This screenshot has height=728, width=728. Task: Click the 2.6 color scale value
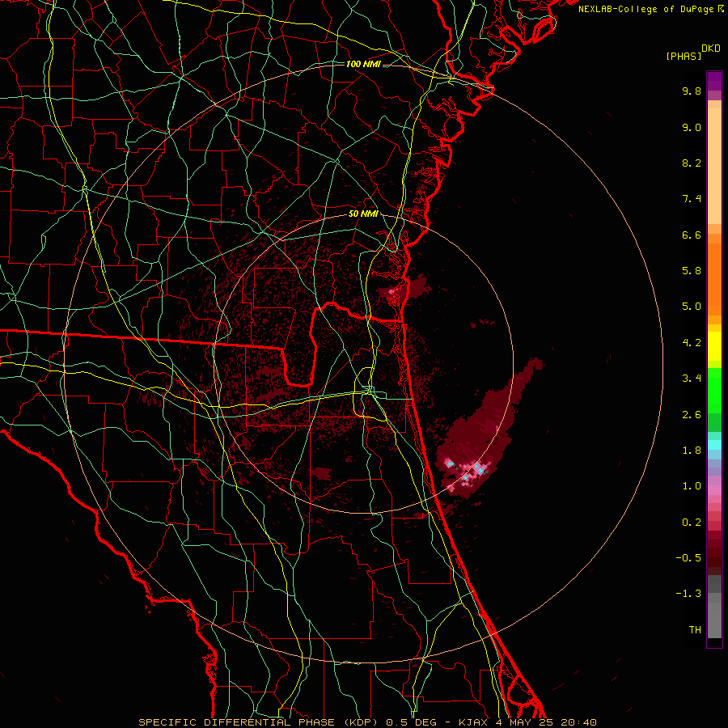[692, 415]
